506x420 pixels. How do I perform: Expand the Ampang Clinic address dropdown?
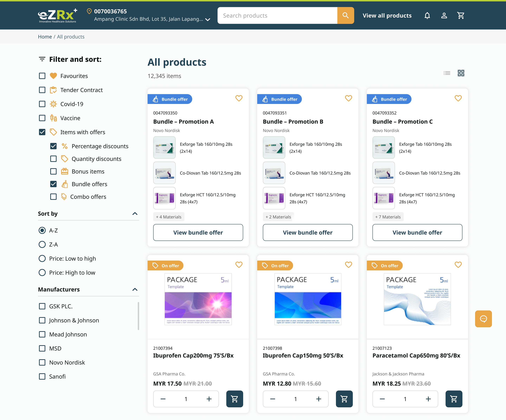208,19
